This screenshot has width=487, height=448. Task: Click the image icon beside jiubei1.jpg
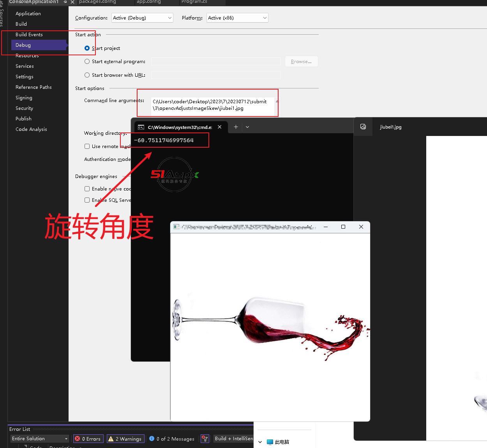point(363,127)
